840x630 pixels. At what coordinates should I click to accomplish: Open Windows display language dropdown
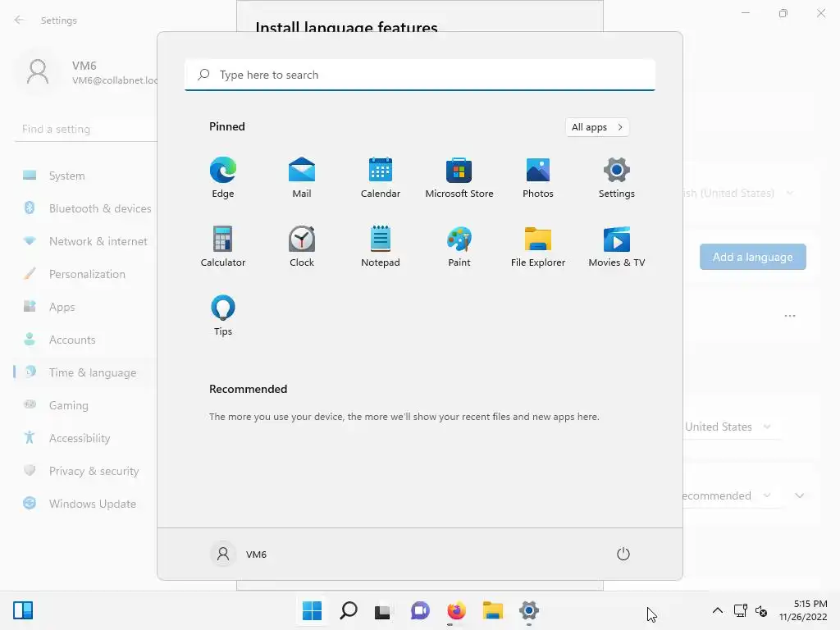[741, 193]
